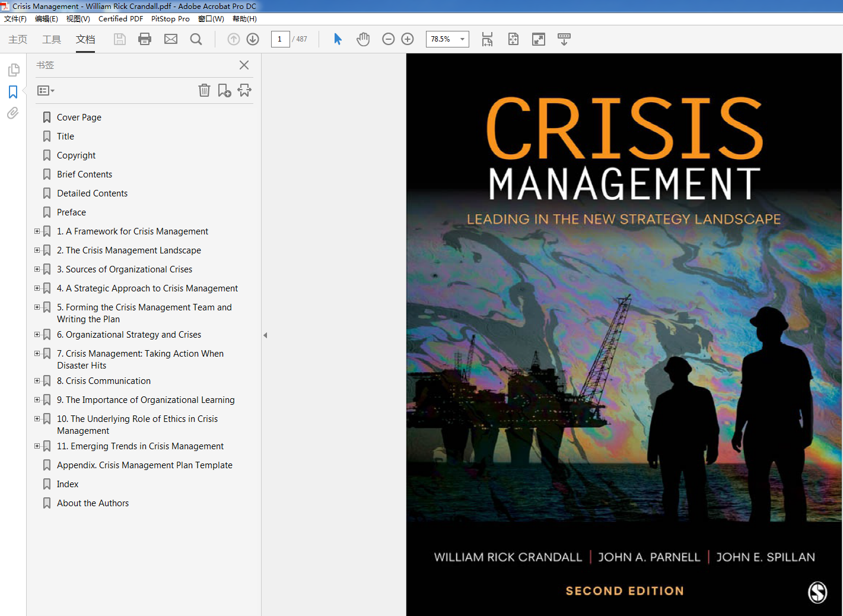This screenshot has width=843, height=616.
Task: Expand chapter 6 Organizational Strategy and Crises
Action: [x=37, y=335]
